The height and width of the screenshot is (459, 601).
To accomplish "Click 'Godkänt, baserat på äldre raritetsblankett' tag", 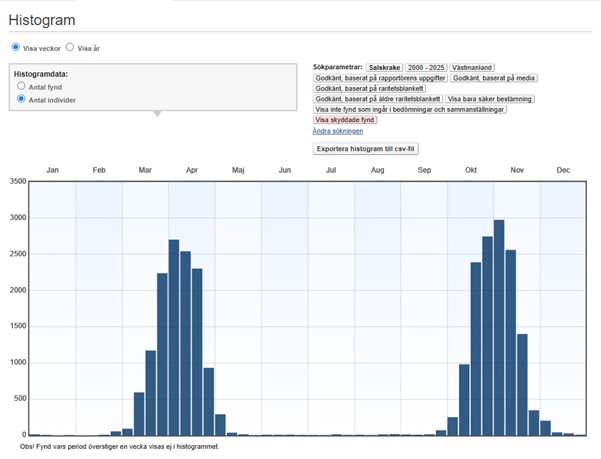I will [x=377, y=99].
